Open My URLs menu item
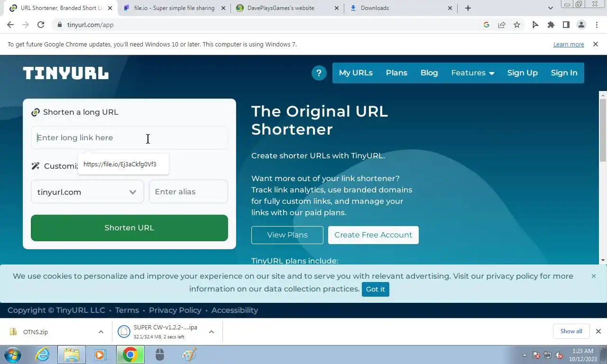This screenshot has width=607, height=364. tap(356, 73)
